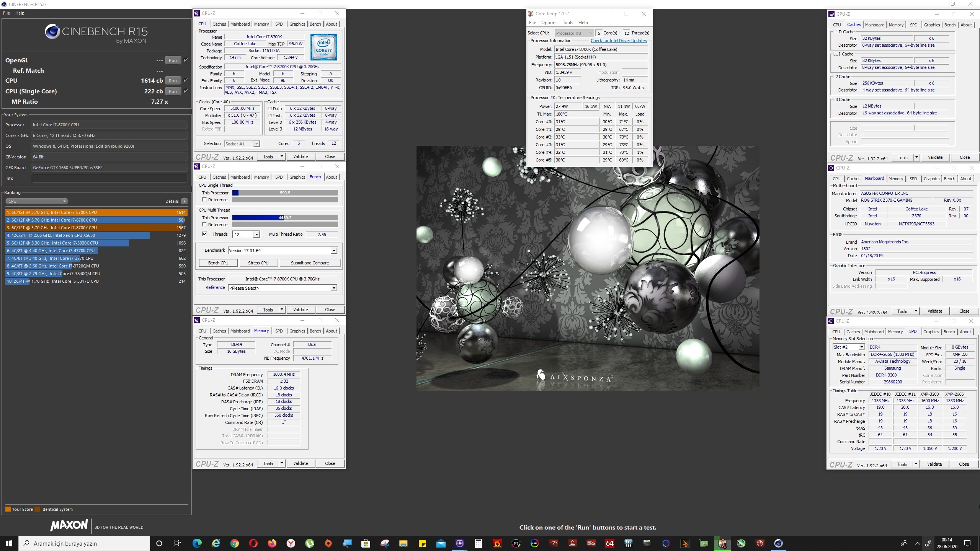
Task: Uncheck the Threads checkbox in CPU-Z Bench
Action: [x=204, y=234]
